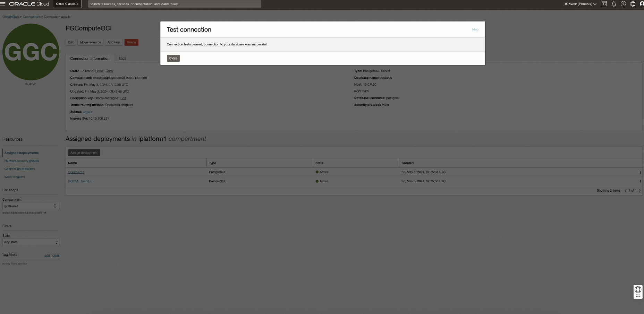
Task: Open the private subnet link
Action: (x=87, y=112)
